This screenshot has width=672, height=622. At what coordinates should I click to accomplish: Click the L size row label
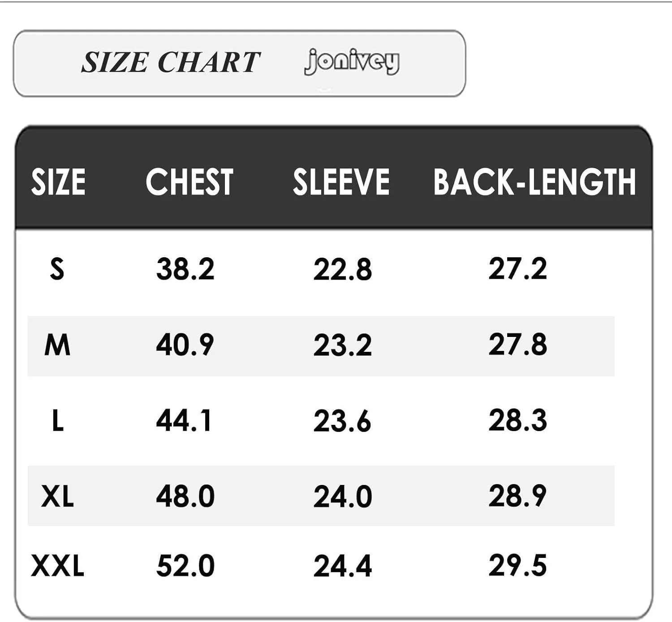point(58,421)
